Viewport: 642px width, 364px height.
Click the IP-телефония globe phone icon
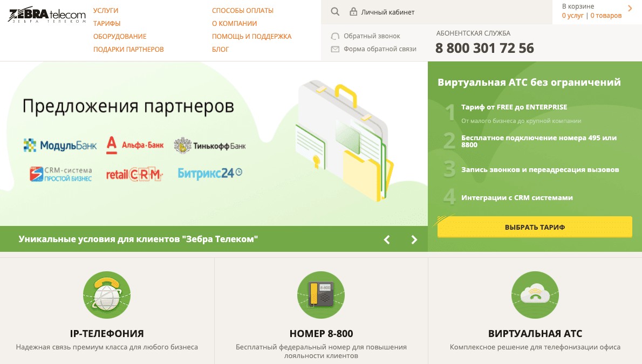click(107, 295)
